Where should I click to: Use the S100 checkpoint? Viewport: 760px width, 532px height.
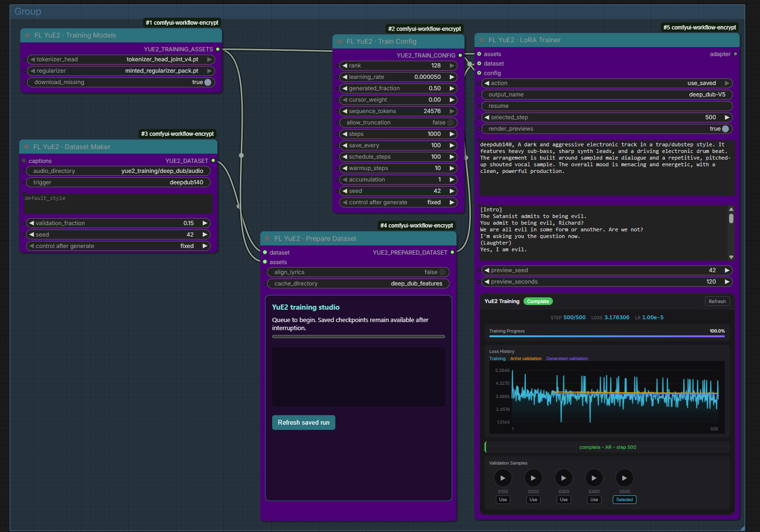click(x=503, y=500)
